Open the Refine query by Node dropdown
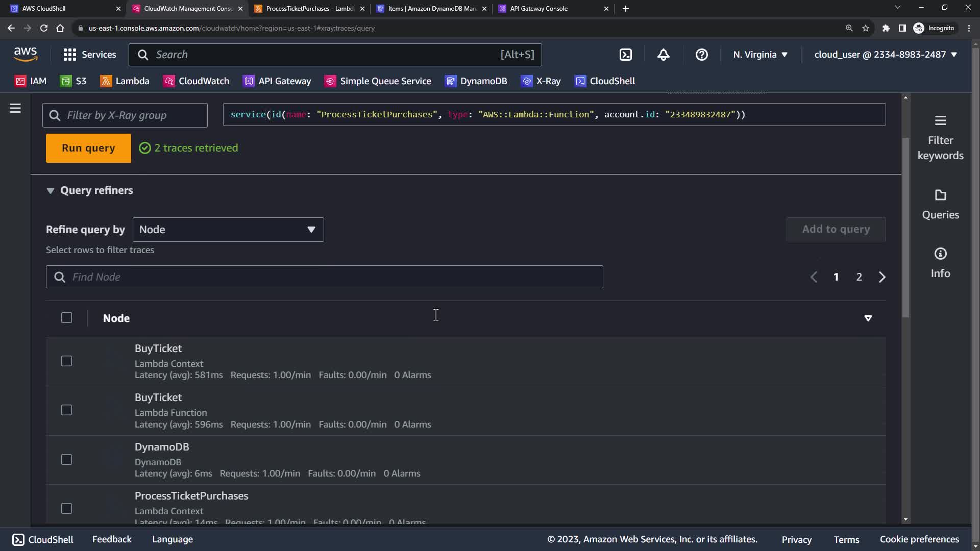Screen dimensions: 980x551 tap(228, 230)
